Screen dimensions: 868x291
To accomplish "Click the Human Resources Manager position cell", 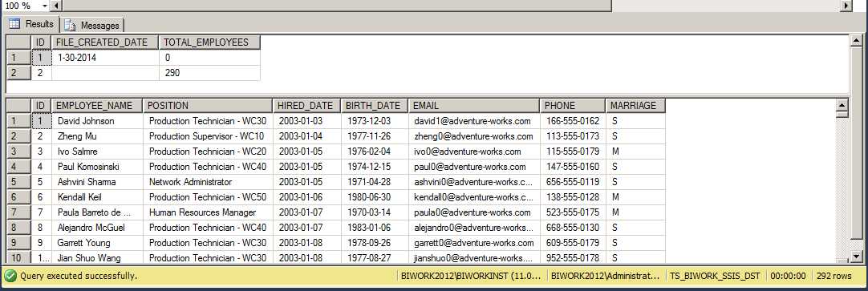I will tap(208, 212).
